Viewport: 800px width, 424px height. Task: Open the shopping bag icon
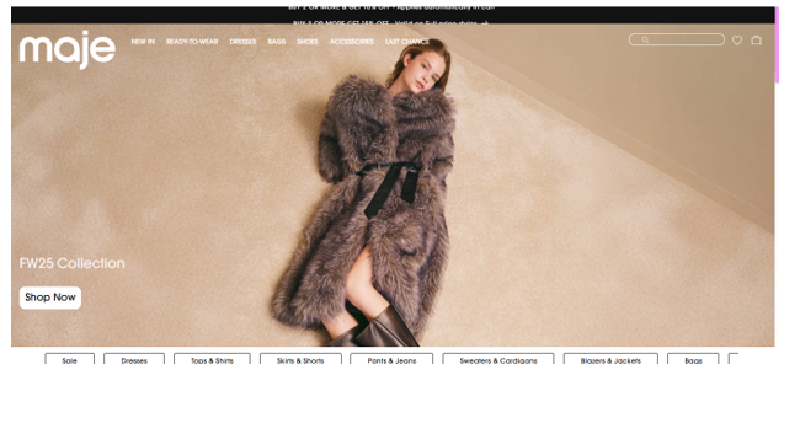(x=756, y=41)
